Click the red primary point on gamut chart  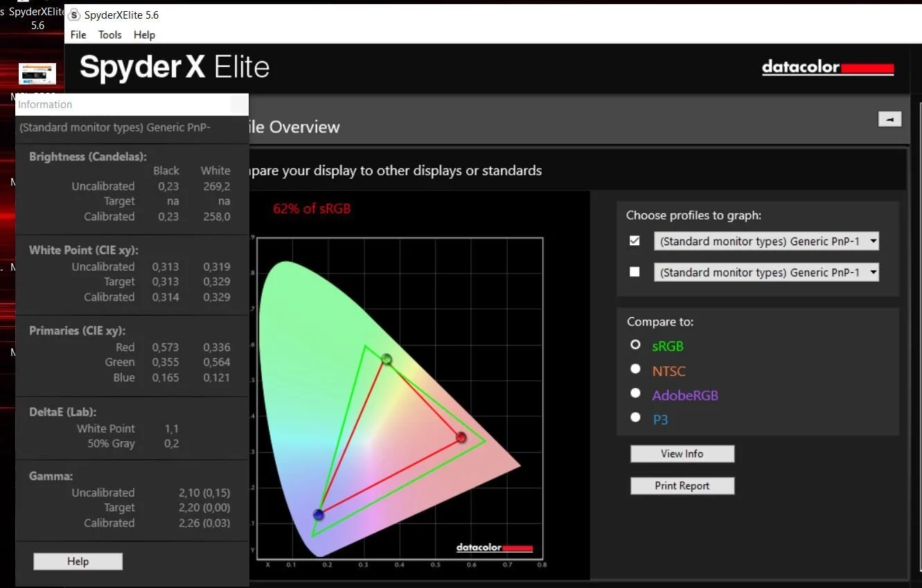click(461, 437)
